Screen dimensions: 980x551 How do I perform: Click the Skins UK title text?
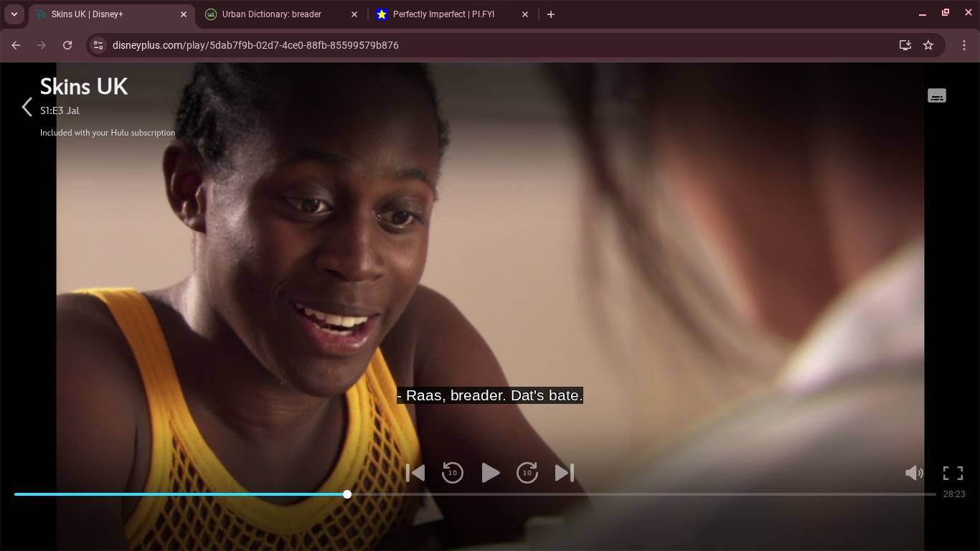[x=84, y=87]
